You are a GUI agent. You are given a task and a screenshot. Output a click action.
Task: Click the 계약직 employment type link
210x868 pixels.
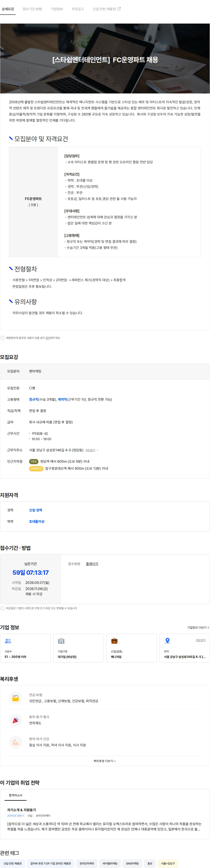click(x=62, y=399)
